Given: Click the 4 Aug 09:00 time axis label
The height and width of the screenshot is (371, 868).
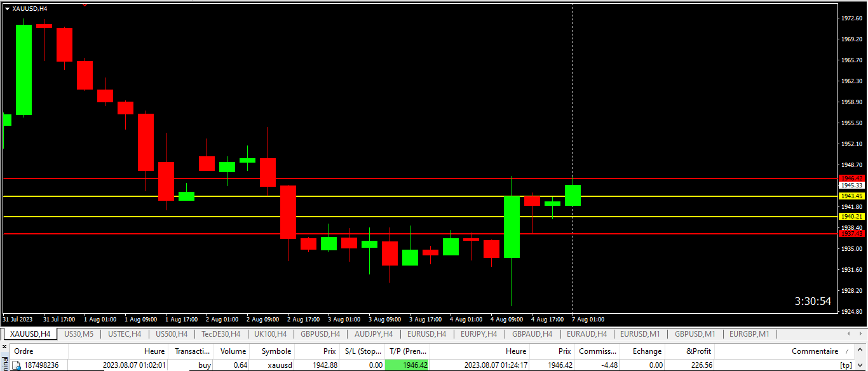Looking at the screenshot, I should pyautogui.click(x=506, y=320).
